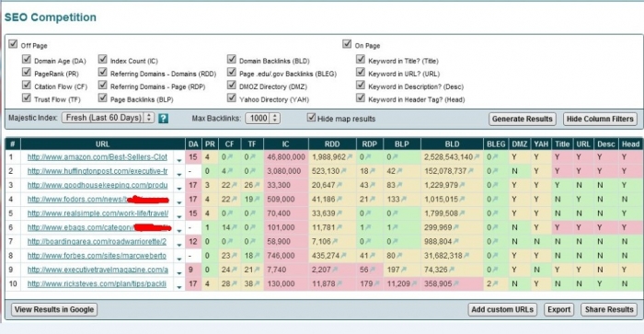Expand the goodhousekeeping row dropdown arrow
The image size is (644, 334).
point(179,188)
